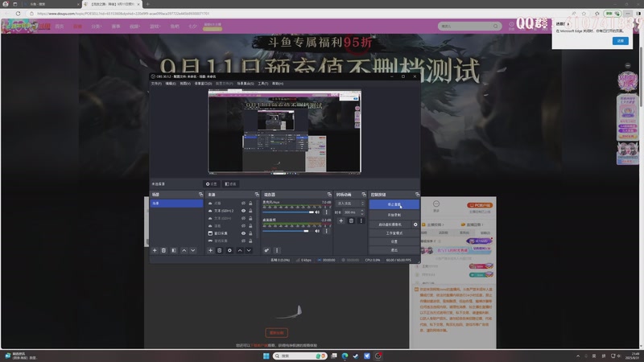
Task: Delete selected source using Sources panel trash icon
Action: click(x=219, y=250)
